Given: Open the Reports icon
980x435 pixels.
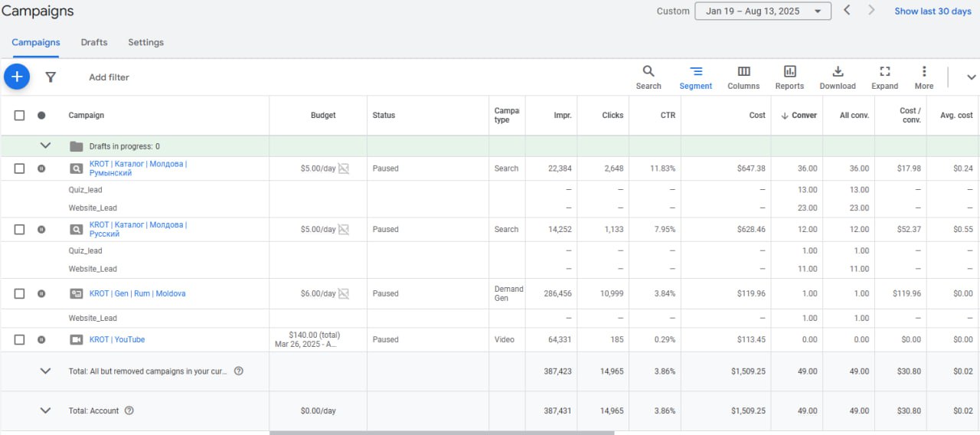Looking at the screenshot, I should click(x=789, y=72).
